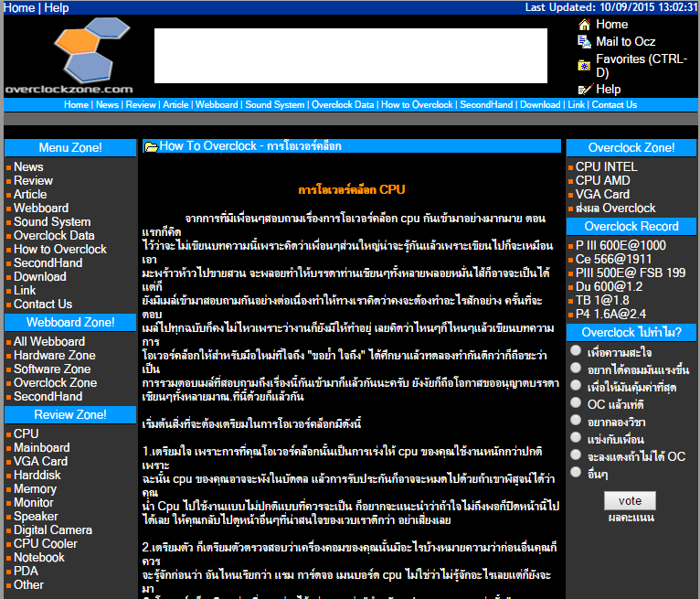The image size is (700, 599).
Task: Open PIII 500E@ FSB 199 record
Action: (631, 273)
